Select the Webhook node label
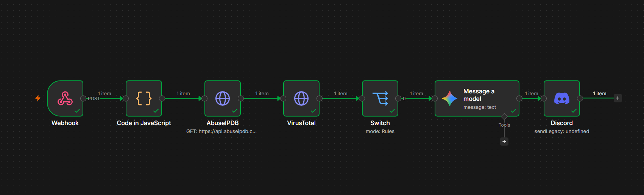Viewport: 644px width, 195px height. (x=65, y=123)
